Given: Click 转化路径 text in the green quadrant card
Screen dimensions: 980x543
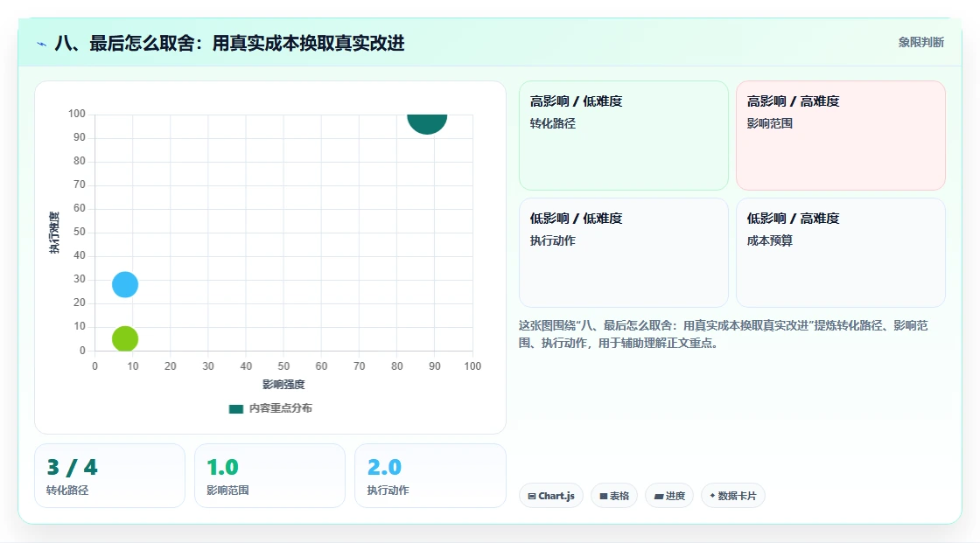Looking at the screenshot, I should click(x=552, y=123).
